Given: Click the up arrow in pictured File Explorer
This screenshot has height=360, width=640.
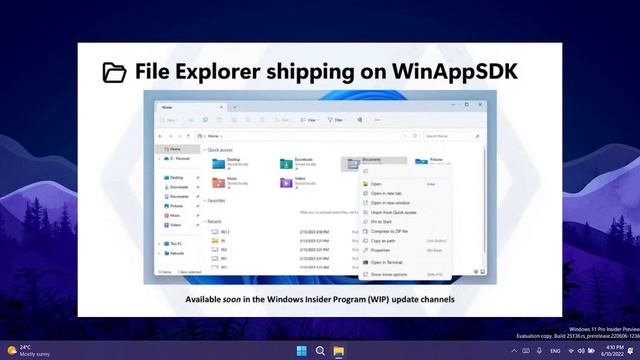Looking at the screenshot, I should (x=188, y=136).
